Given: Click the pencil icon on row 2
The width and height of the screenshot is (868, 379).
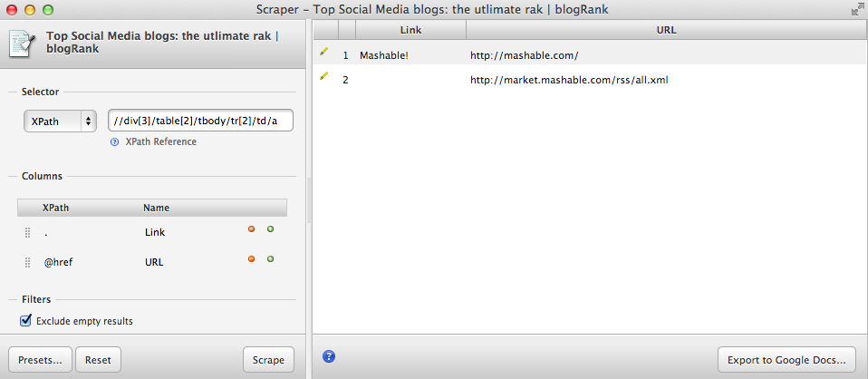Looking at the screenshot, I should pyautogui.click(x=323, y=77).
